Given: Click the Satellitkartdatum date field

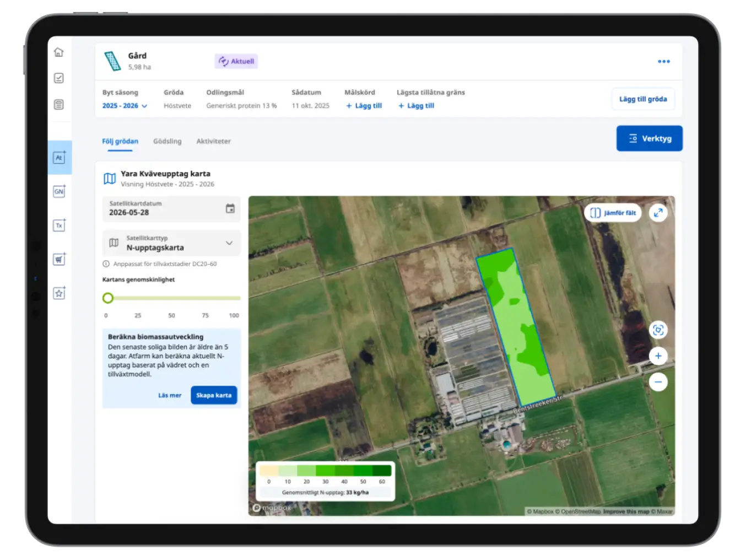Looking at the screenshot, I should click(171, 208).
